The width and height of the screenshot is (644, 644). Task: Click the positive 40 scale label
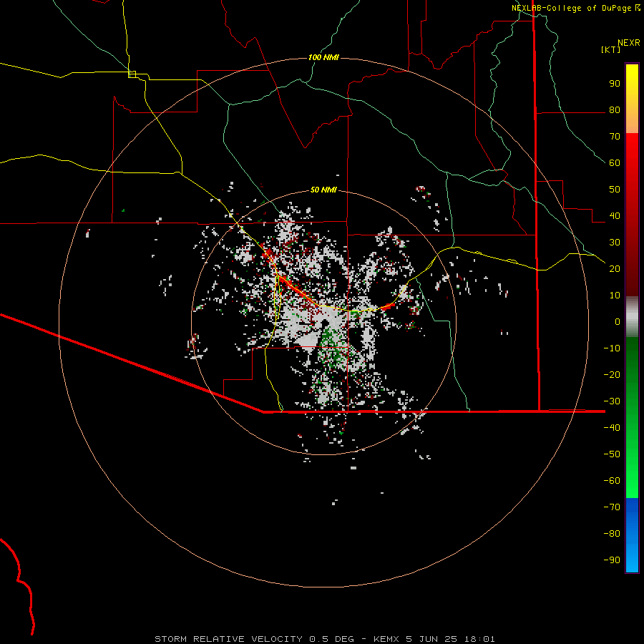[x=615, y=215]
